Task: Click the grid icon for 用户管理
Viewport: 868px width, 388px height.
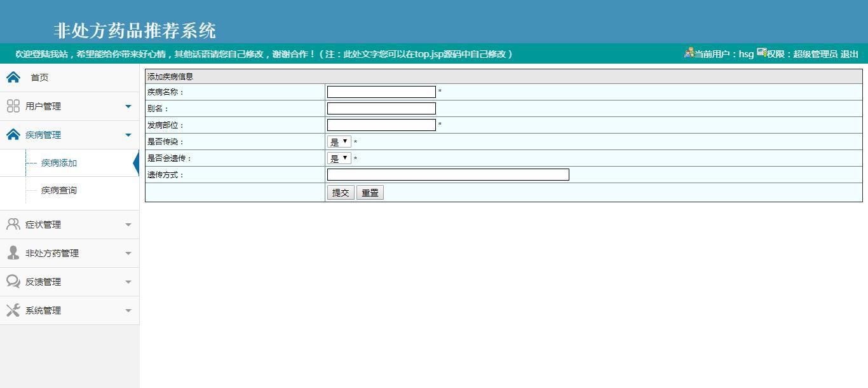Action: click(13, 106)
